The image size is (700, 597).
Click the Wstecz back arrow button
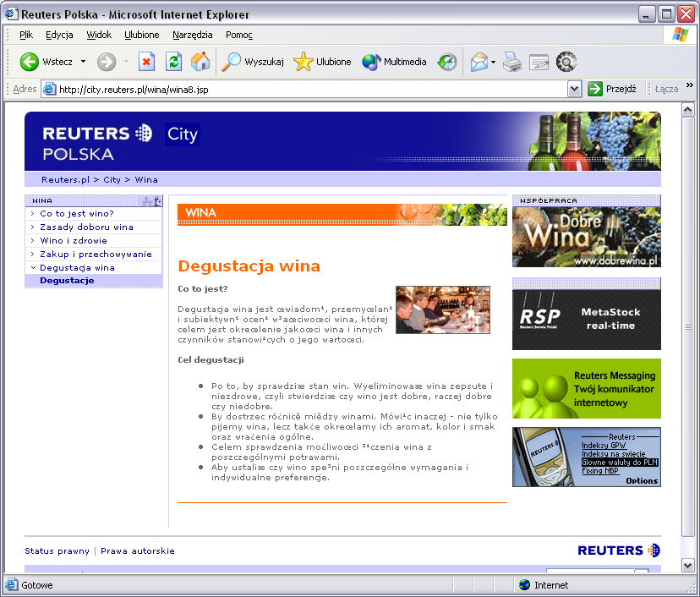pyautogui.click(x=30, y=62)
